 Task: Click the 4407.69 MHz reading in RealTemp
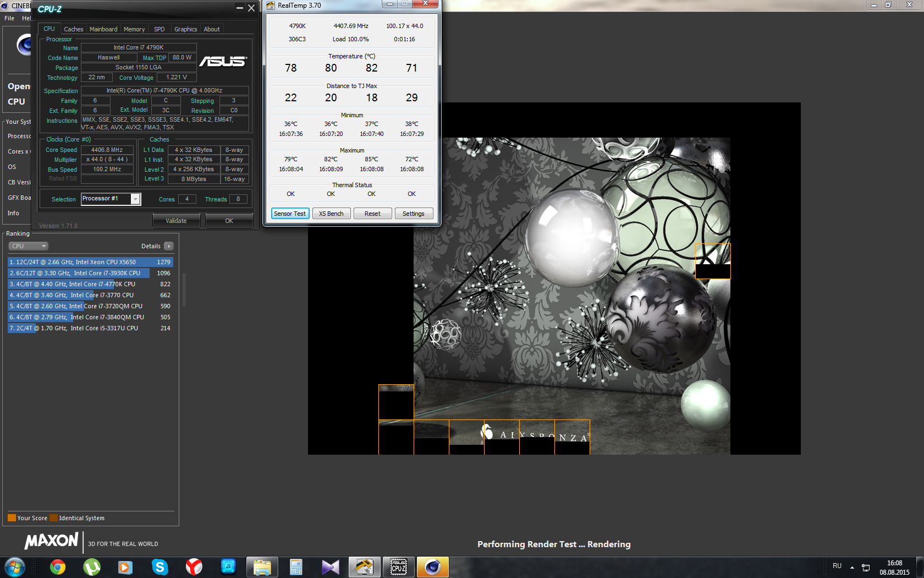[x=351, y=26]
